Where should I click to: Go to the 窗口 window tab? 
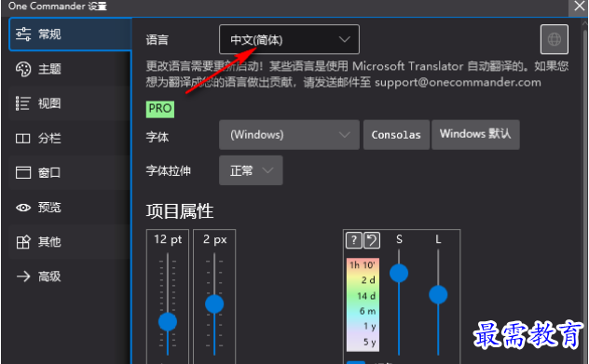click(70, 172)
